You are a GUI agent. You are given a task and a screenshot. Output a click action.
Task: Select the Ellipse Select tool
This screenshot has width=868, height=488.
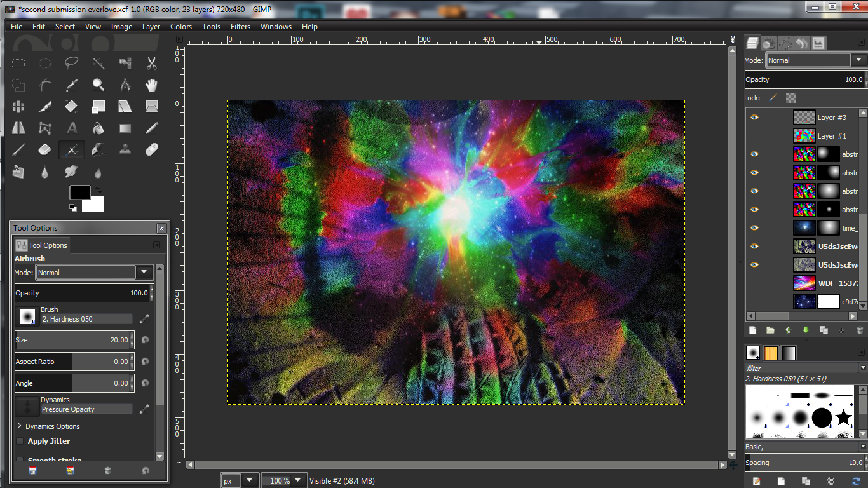tap(44, 63)
